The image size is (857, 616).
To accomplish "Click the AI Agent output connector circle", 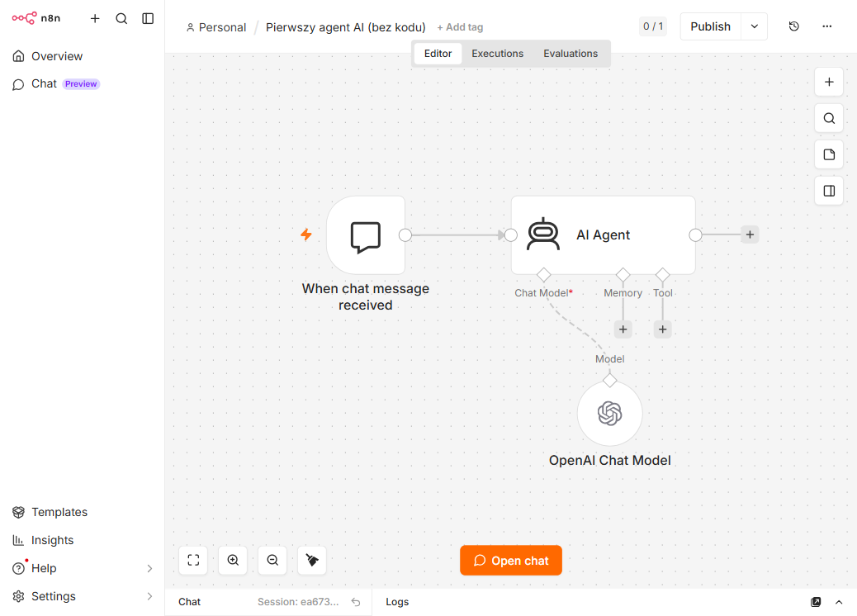I will (x=695, y=235).
